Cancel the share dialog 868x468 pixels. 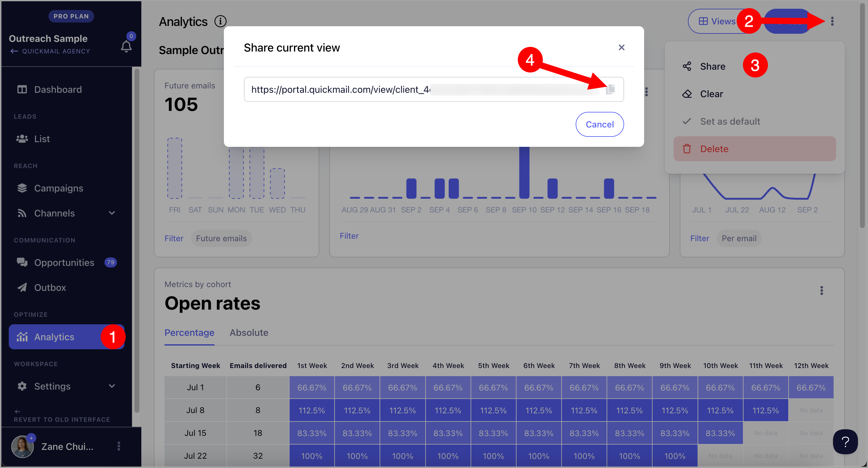(599, 124)
